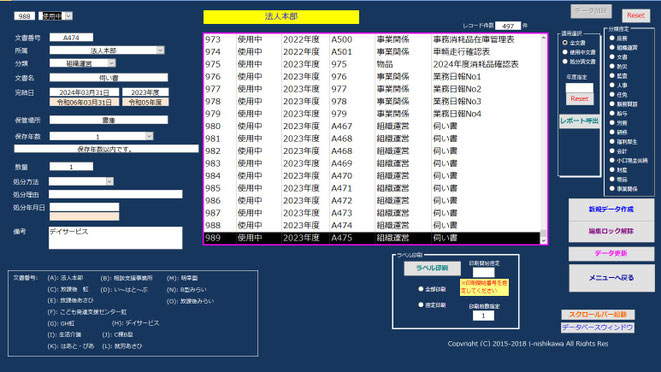Screen dimensions: 661x372
Task: Select the 処分済文書 radio button
Action: (x=565, y=62)
